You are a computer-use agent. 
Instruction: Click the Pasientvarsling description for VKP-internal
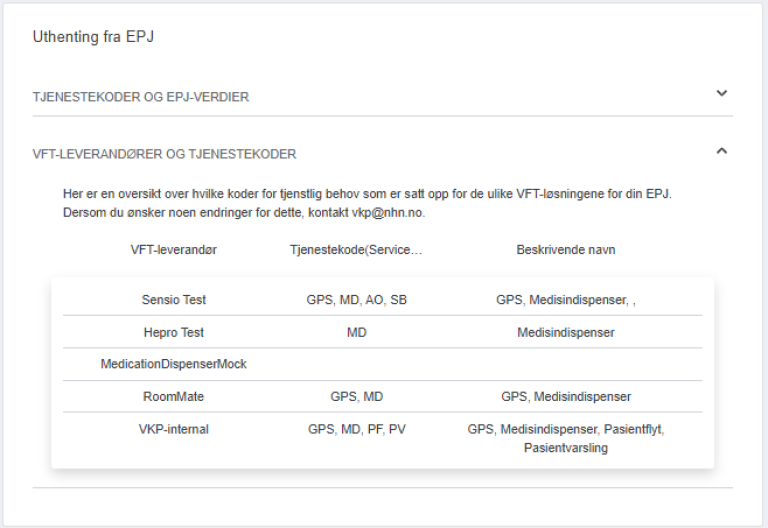tap(565, 448)
